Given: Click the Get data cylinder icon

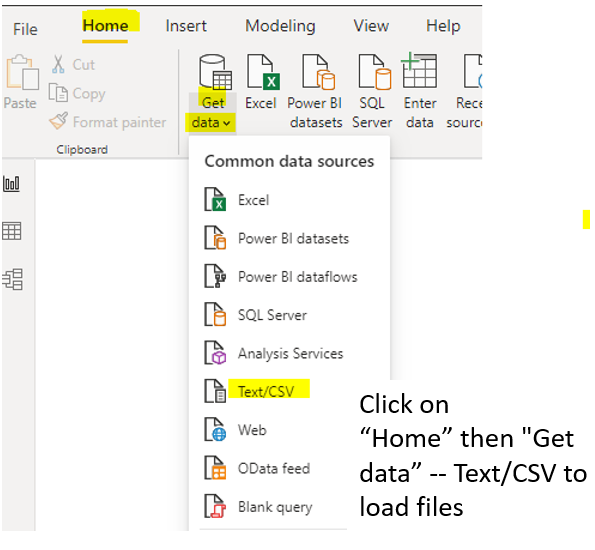Looking at the screenshot, I should coord(215,72).
